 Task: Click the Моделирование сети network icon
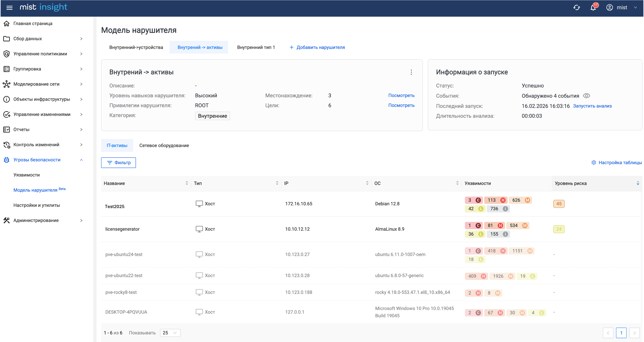tap(6, 84)
